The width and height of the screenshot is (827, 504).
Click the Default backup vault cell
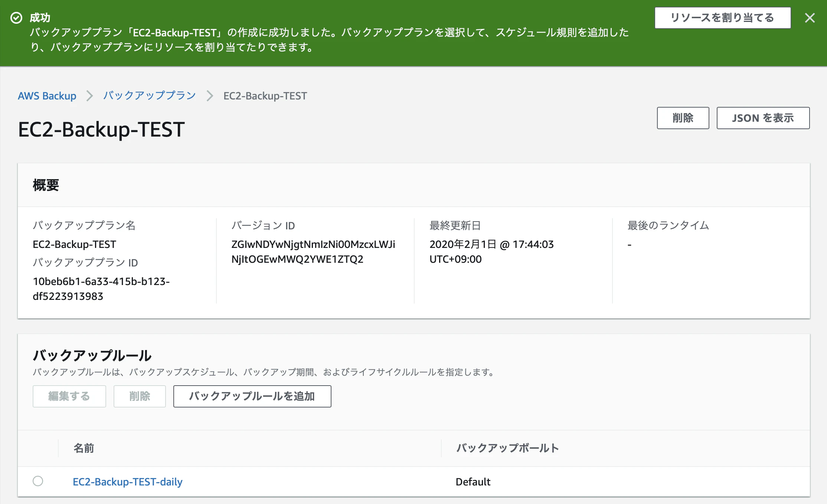pyautogui.click(x=473, y=482)
